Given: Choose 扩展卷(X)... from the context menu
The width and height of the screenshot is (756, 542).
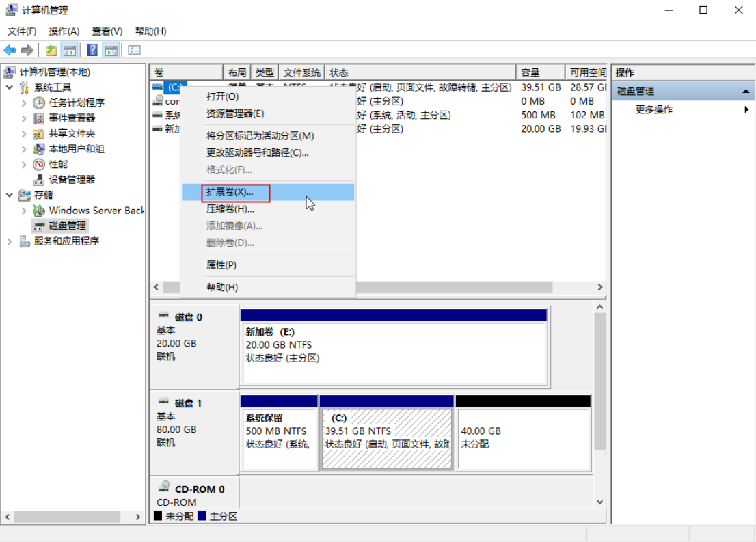Looking at the screenshot, I should pyautogui.click(x=230, y=193).
